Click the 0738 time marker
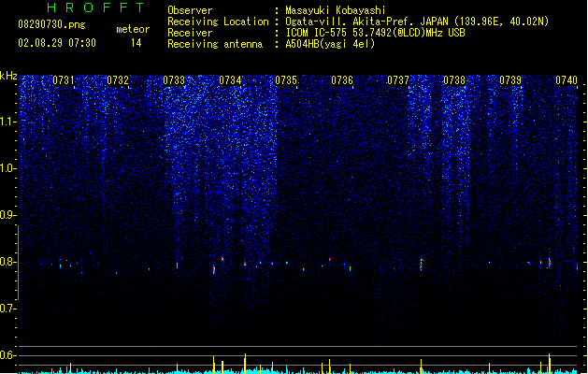This screenshot has height=374, width=588. pos(454,80)
